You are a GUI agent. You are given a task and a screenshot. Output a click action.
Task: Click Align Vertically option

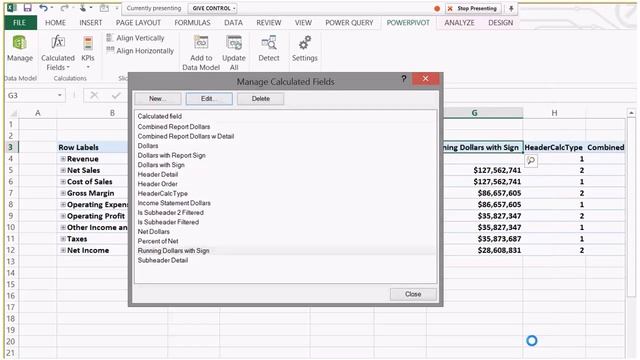(136, 38)
